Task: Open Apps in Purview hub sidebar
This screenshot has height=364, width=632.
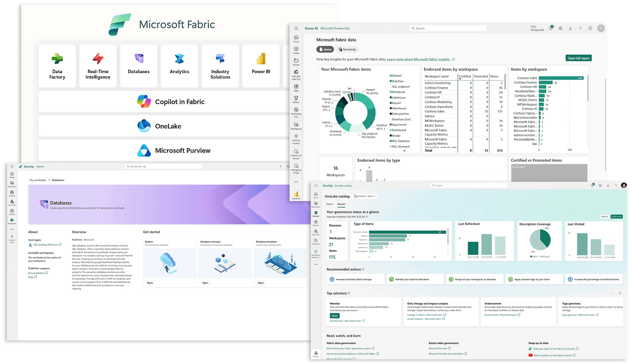Action: (296, 88)
